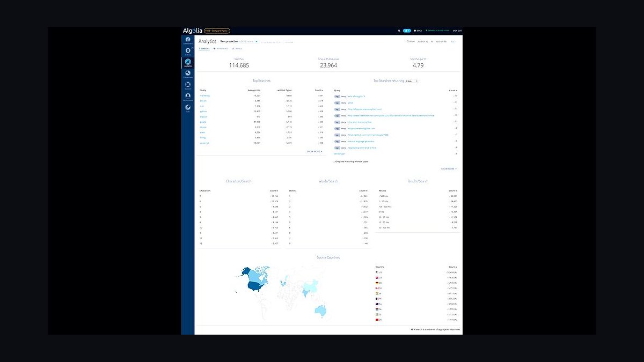Click the DE flag in country list
The image size is (644, 362).
tap(378, 283)
